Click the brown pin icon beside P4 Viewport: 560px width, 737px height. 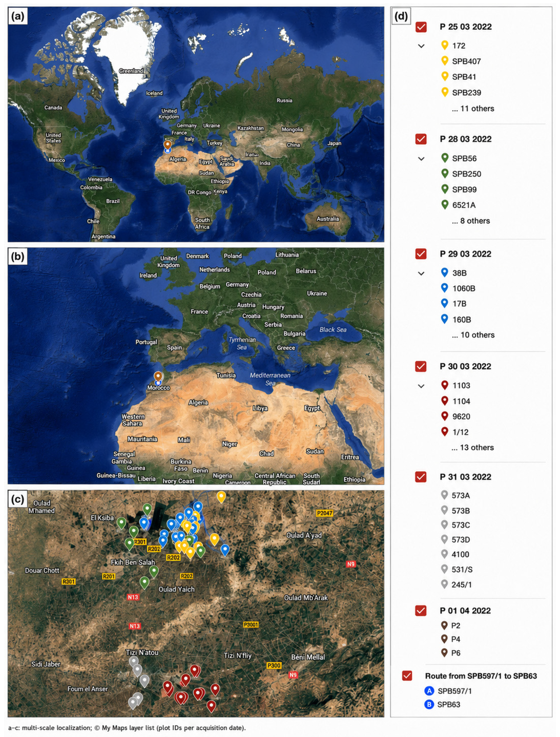[x=444, y=639]
